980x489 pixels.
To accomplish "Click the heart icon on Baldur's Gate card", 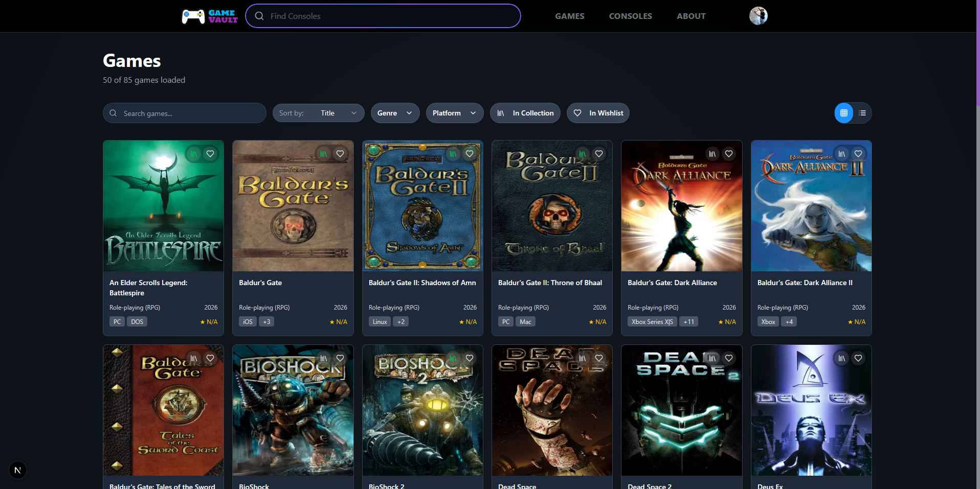I will pyautogui.click(x=340, y=153).
